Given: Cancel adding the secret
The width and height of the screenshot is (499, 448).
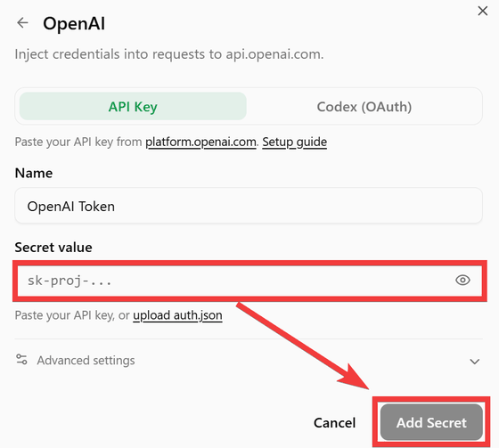Looking at the screenshot, I should pos(334,423).
